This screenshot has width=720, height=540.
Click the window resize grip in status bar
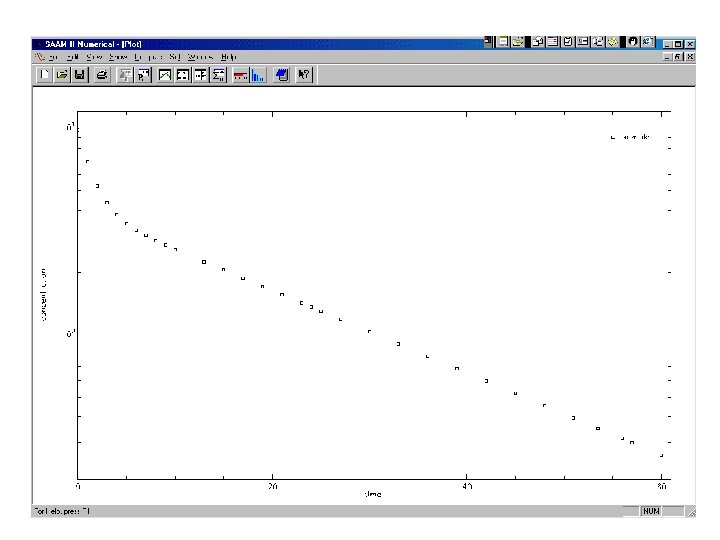[x=691, y=512]
